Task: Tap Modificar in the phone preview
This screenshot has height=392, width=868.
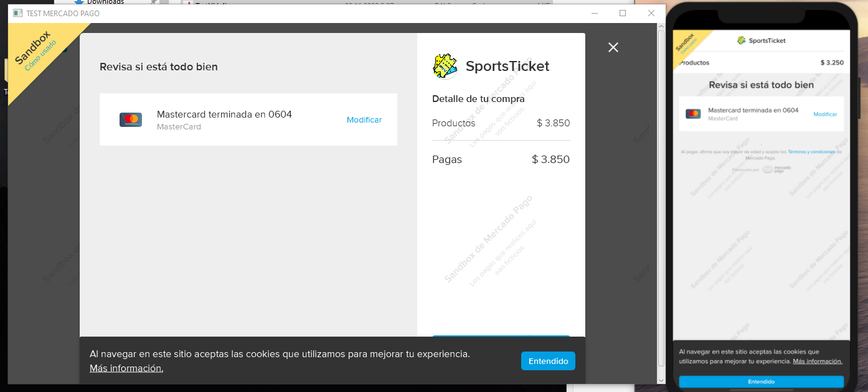Action: click(x=825, y=114)
